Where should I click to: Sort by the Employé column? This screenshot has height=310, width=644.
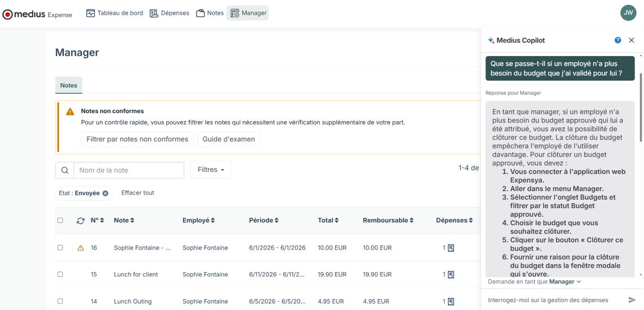pos(198,221)
